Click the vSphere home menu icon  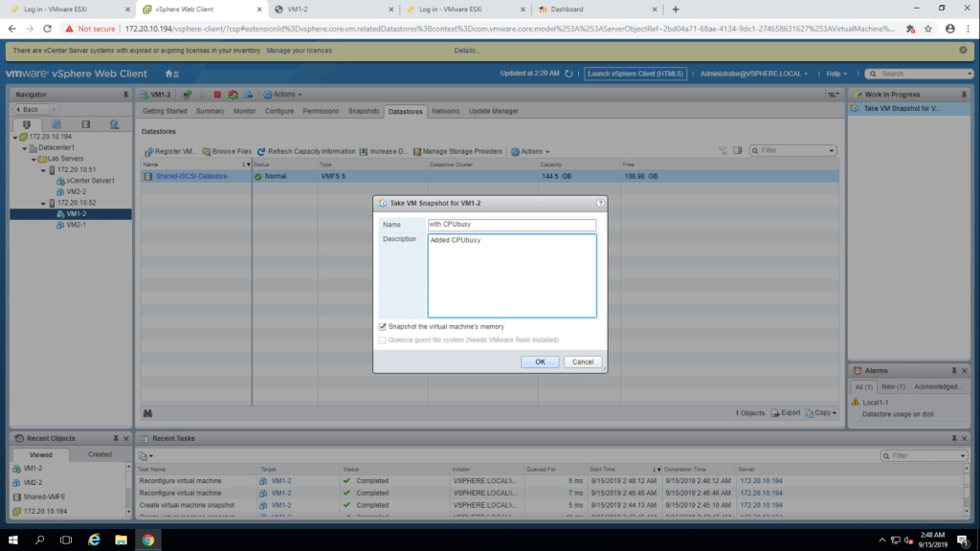tap(171, 74)
